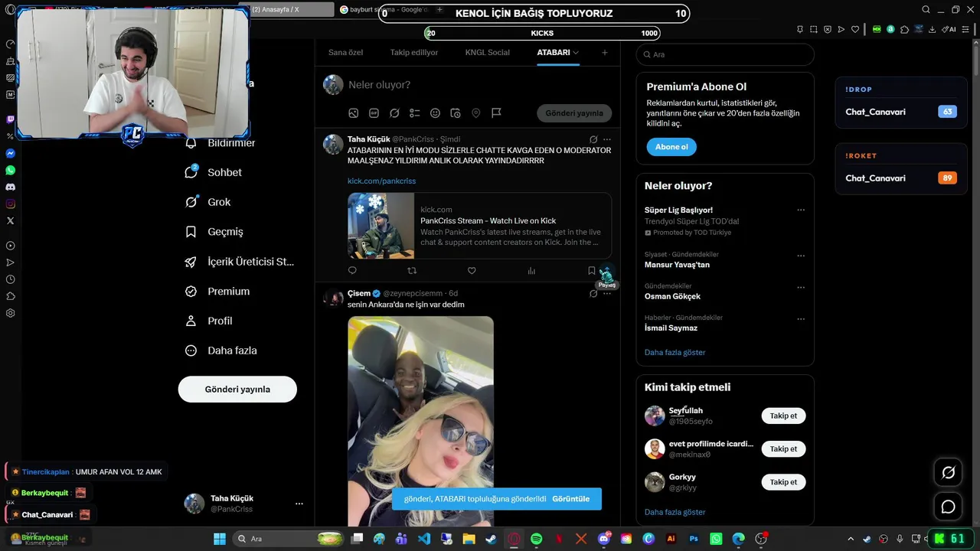Expand Daha fazla in the navigation menu
Viewport: 980px width, 551px height.
[220, 350]
